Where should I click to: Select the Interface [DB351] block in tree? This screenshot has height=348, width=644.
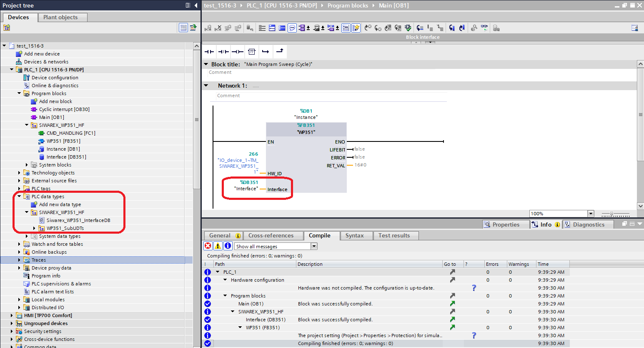66,157
